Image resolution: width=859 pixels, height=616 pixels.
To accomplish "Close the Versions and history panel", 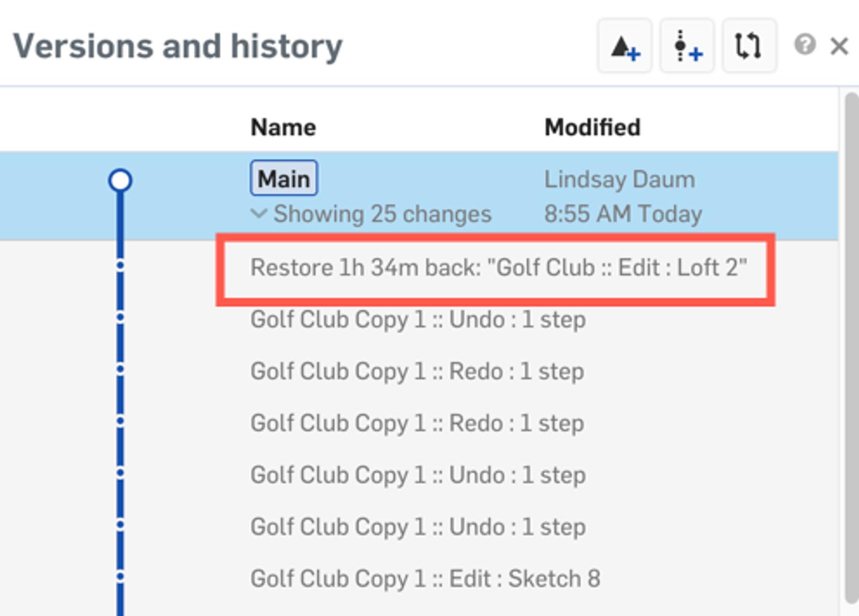I will (839, 46).
